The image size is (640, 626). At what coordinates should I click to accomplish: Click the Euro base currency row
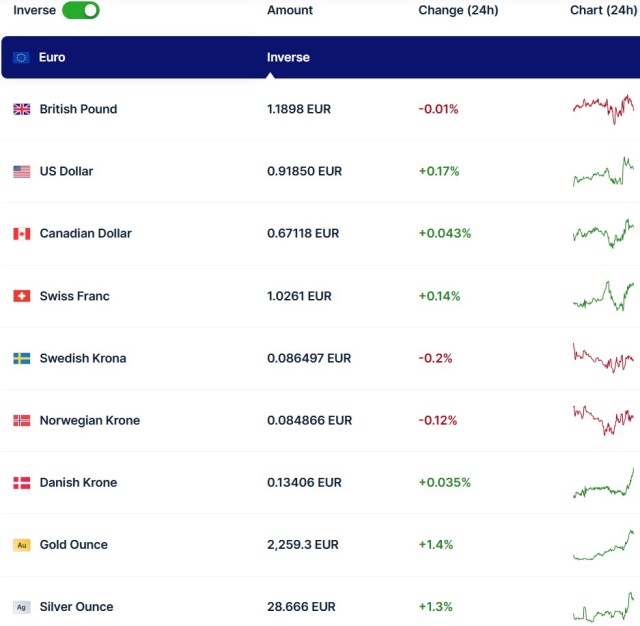tap(52, 57)
